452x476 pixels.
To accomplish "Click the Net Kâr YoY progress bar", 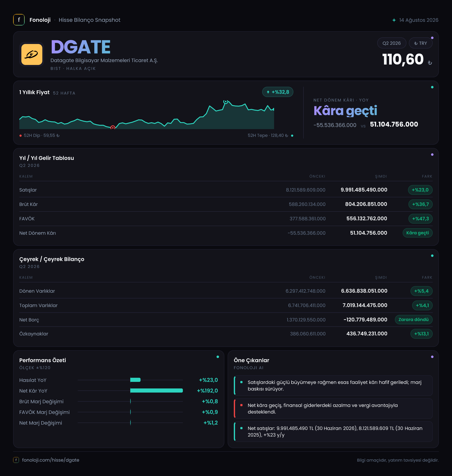I will 130,391.
